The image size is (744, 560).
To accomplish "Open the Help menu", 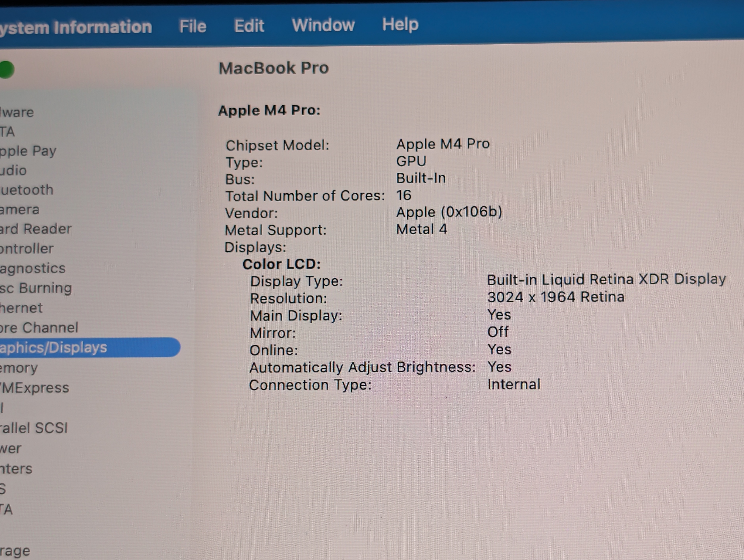I will pos(400,25).
